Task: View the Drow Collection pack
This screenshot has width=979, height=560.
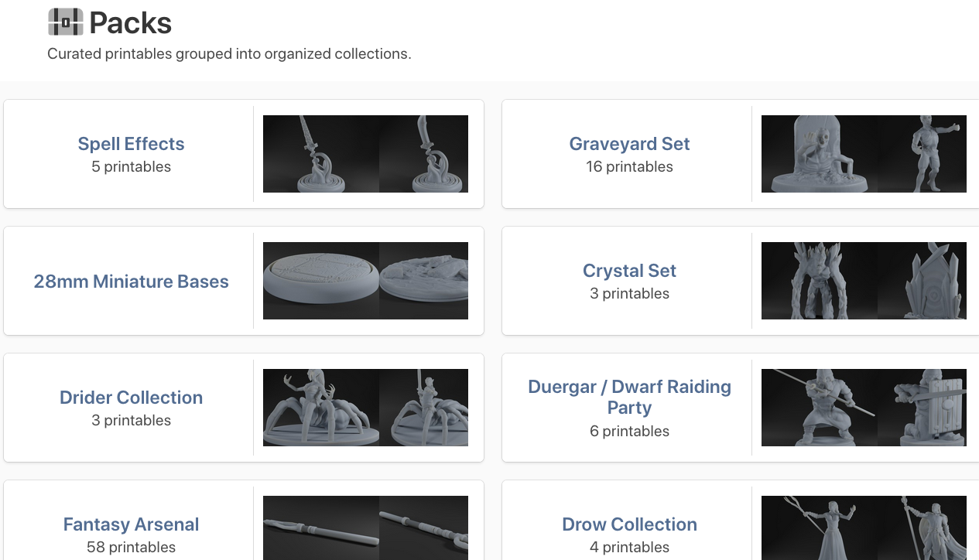Action: coord(629,524)
